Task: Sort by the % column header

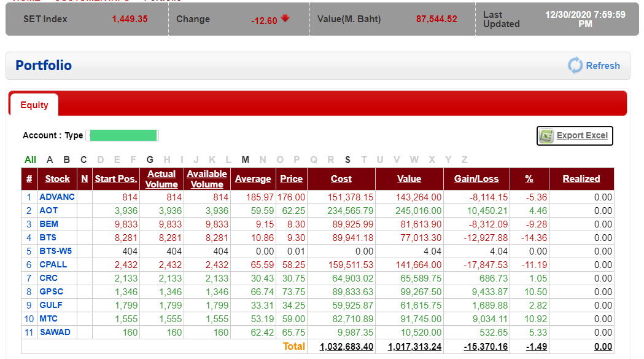Action: click(529, 179)
